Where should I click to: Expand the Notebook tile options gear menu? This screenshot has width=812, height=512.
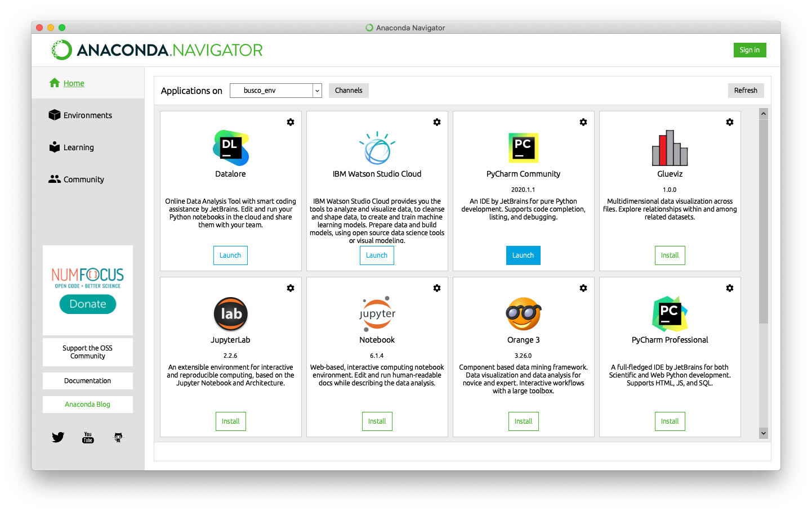click(437, 288)
